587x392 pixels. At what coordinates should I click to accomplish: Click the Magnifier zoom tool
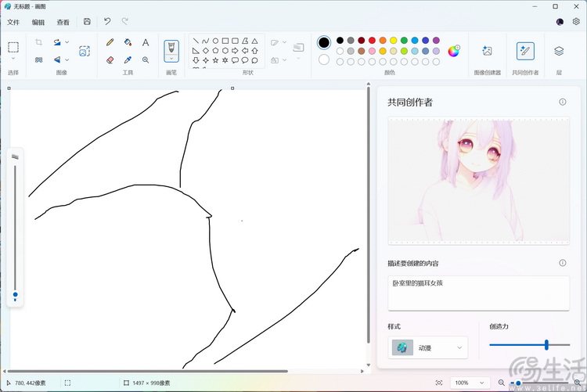click(146, 59)
